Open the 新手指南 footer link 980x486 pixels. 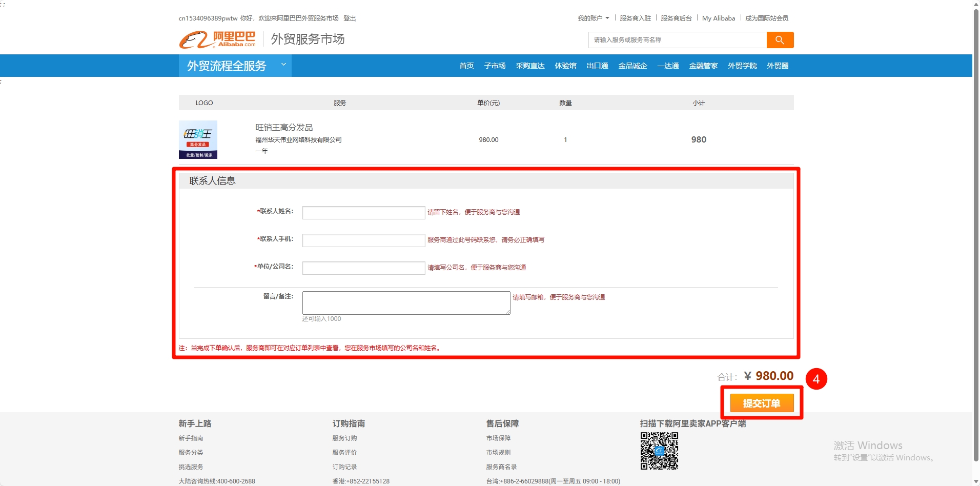[191, 438]
